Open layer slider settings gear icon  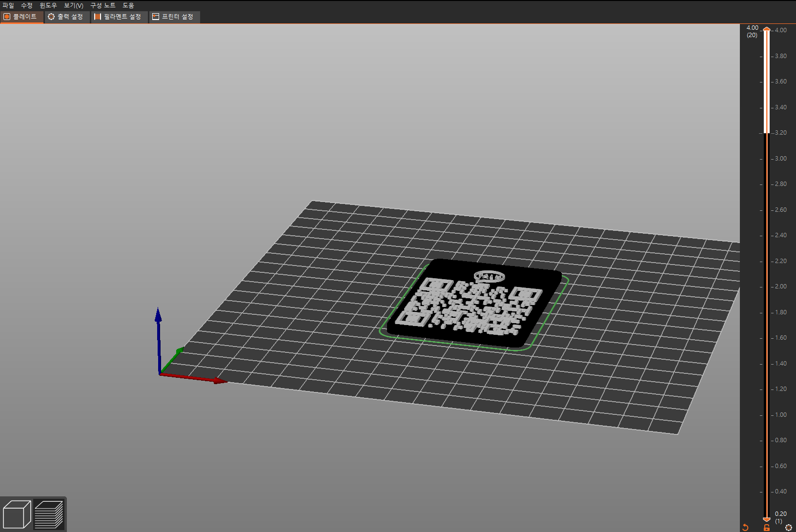coord(789,528)
